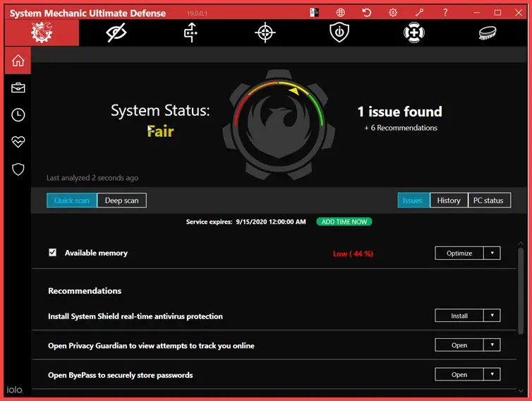Click Open for ByePass recommendation
Screen dimensions: 532x401
tap(459, 374)
